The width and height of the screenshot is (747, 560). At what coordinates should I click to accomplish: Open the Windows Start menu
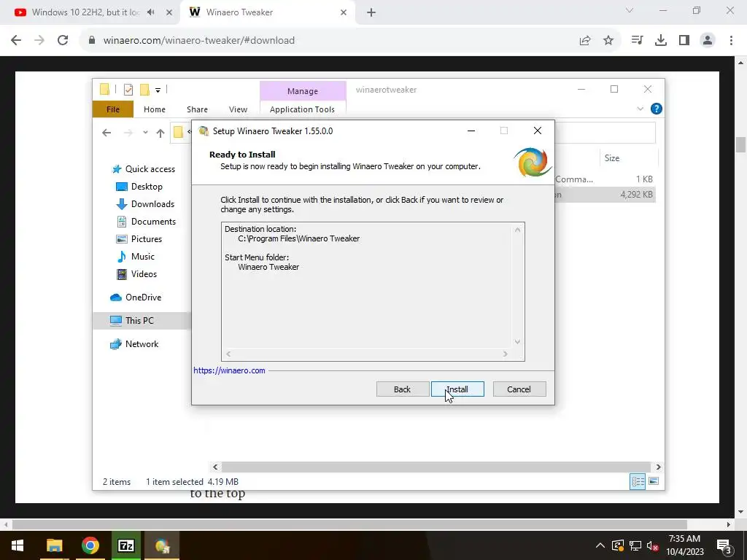coord(18,545)
